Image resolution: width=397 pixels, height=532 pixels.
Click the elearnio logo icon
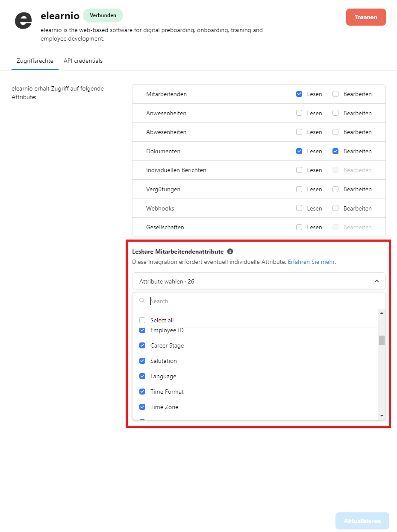23,20
